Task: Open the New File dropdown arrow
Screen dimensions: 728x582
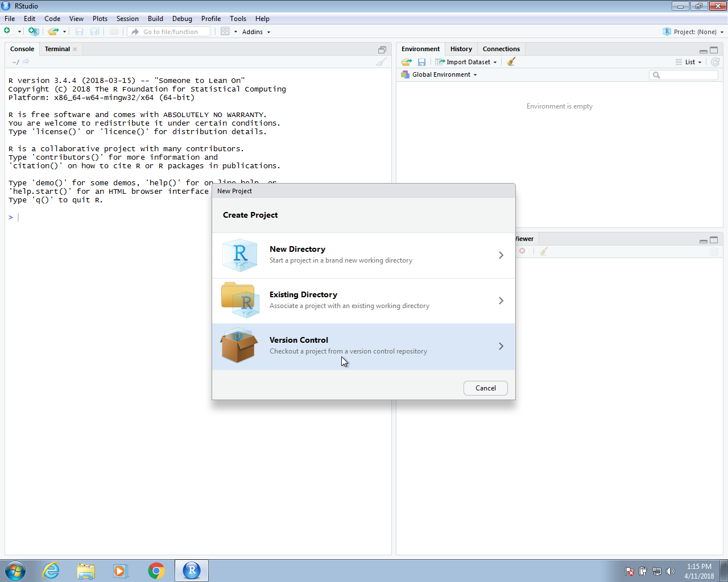Action: pos(19,32)
